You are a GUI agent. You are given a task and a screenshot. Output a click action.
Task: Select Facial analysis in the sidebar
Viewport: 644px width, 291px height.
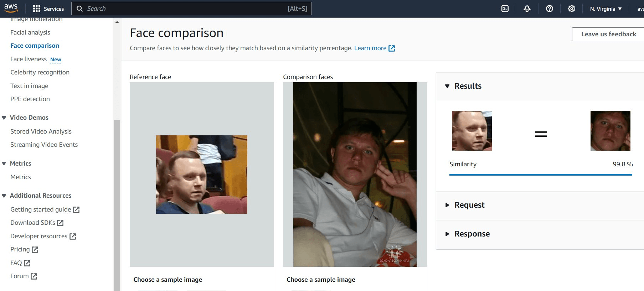(x=30, y=32)
